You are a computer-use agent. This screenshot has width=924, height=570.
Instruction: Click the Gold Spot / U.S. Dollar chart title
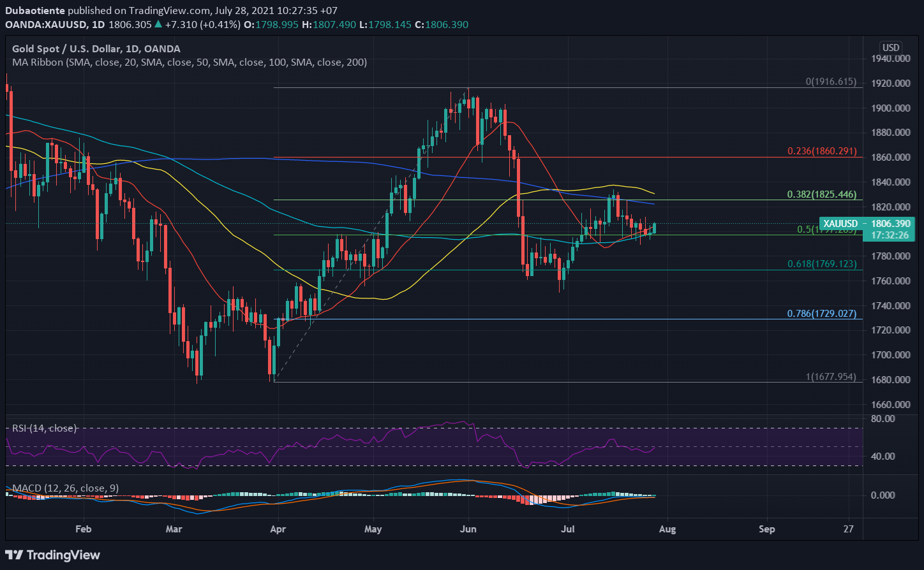(x=96, y=49)
